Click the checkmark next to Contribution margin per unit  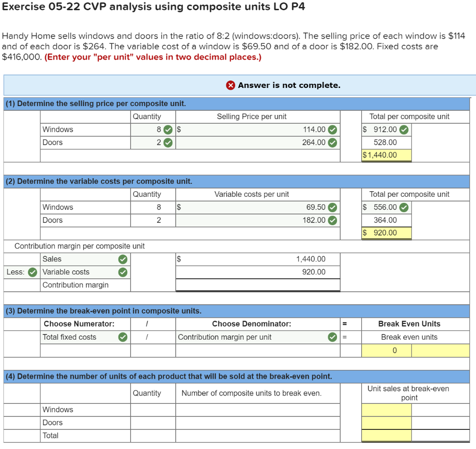(331, 337)
